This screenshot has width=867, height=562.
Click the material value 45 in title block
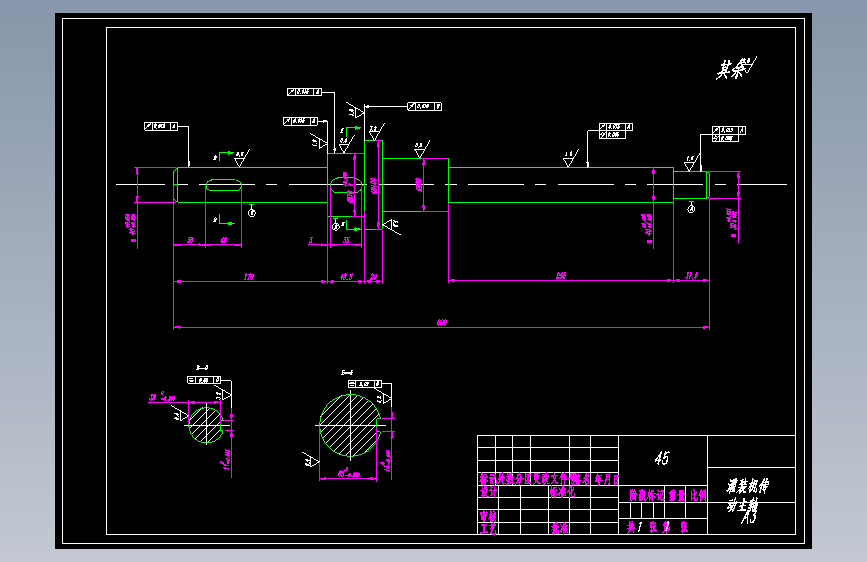point(662,457)
